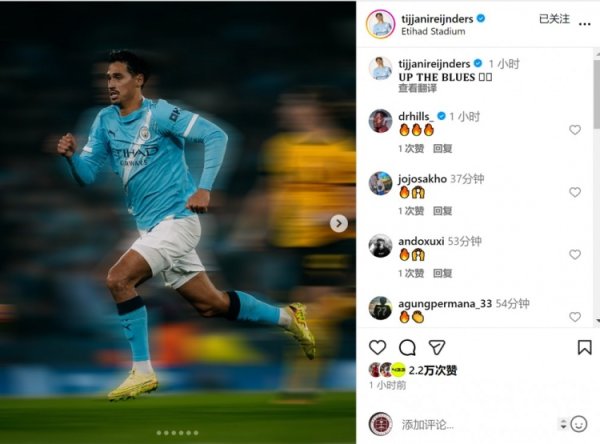Reply to the andoxuxi comment via 回复
This screenshot has height=444, width=600.
(443, 273)
